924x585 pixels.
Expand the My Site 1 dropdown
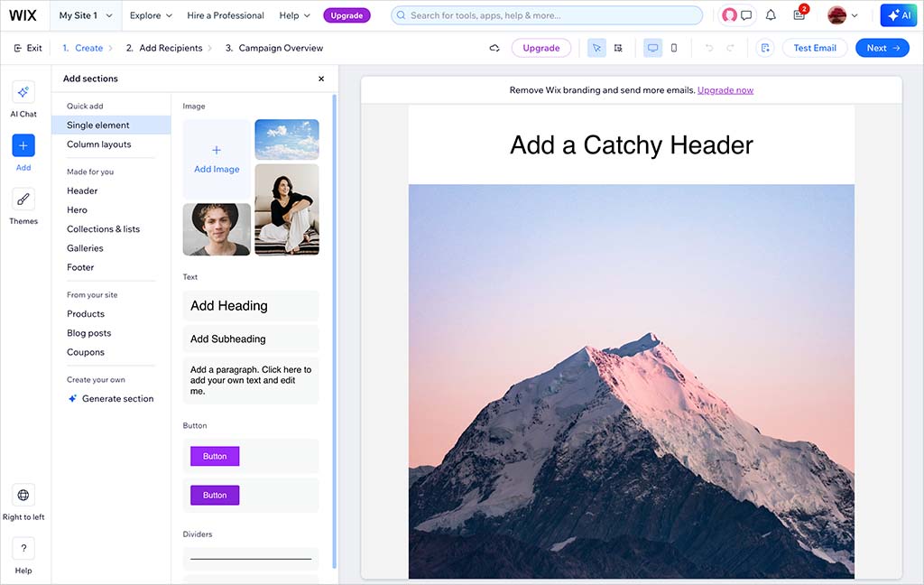(x=86, y=15)
